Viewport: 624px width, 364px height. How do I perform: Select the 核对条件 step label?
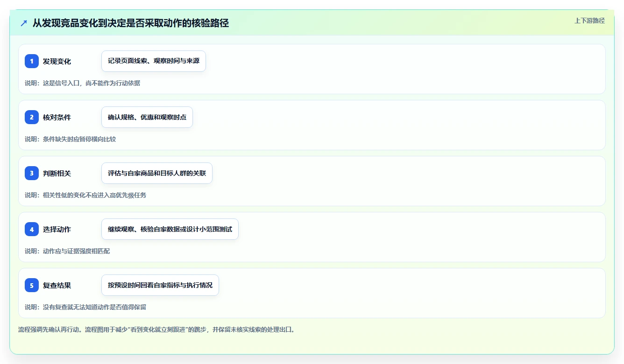coord(57,117)
